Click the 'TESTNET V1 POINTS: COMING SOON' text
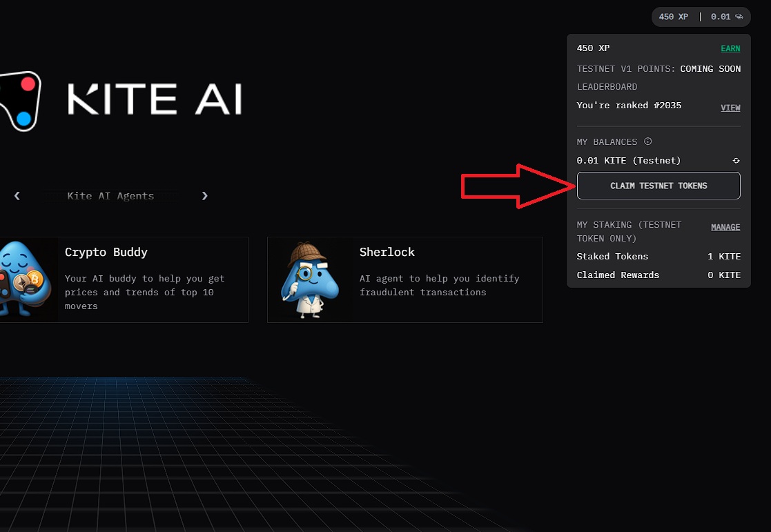The height and width of the screenshot is (532, 771). click(658, 69)
